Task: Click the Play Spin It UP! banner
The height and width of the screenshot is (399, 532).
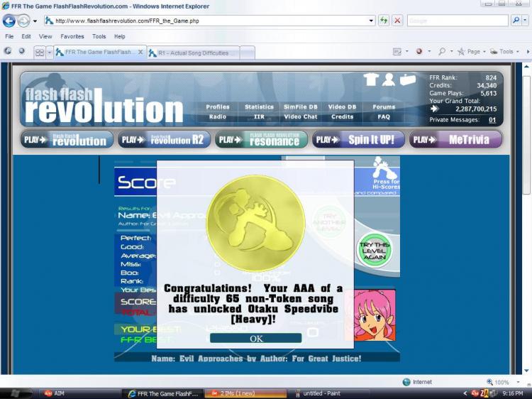Action: tap(358, 140)
